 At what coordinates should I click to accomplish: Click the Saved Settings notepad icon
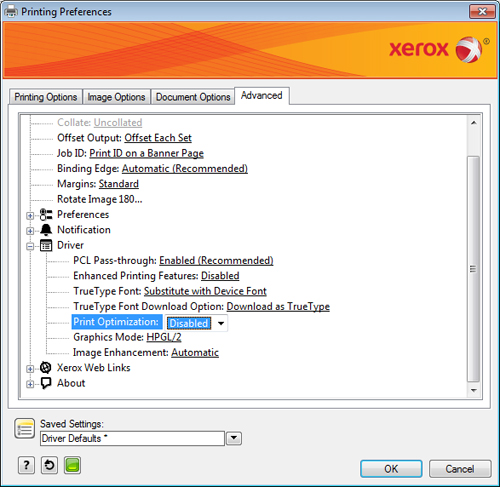(x=24, y=429)
